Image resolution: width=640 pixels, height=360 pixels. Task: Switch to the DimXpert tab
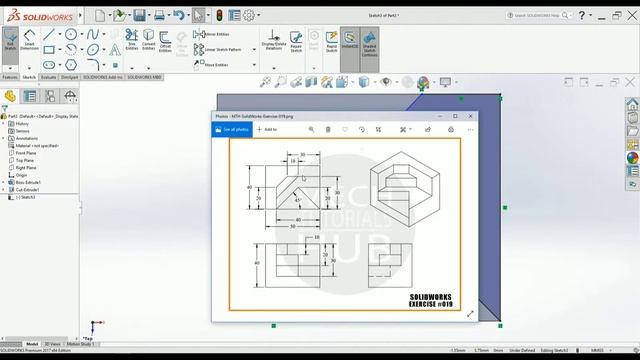pos(69,77)
